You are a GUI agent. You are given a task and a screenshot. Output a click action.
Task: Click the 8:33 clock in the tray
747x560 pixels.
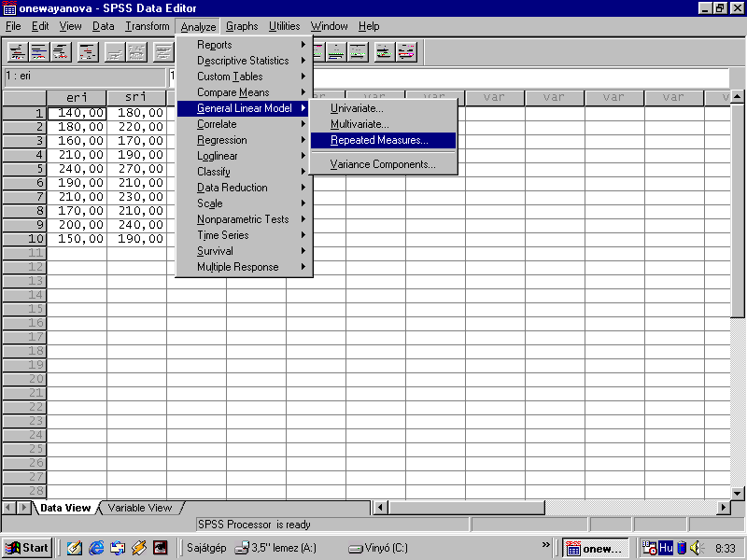tap(726, 549)
